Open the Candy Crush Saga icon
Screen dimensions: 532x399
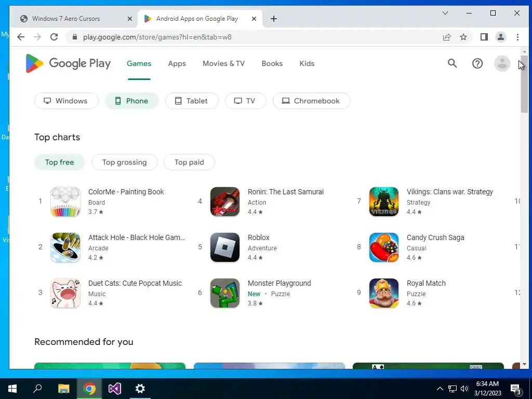coord(384,247)
